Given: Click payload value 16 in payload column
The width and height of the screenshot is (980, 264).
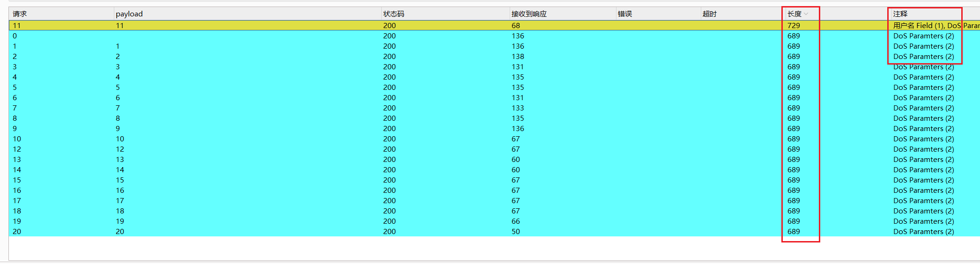Looking at the screenshot, I should pyautogui.click(x=120, y=190).
